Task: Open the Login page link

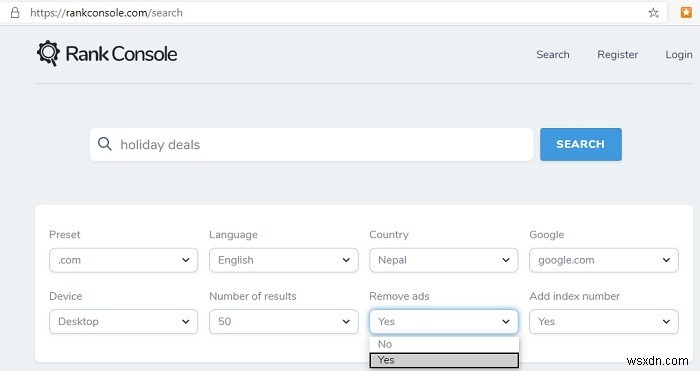Action: click(x=679, y=54)
